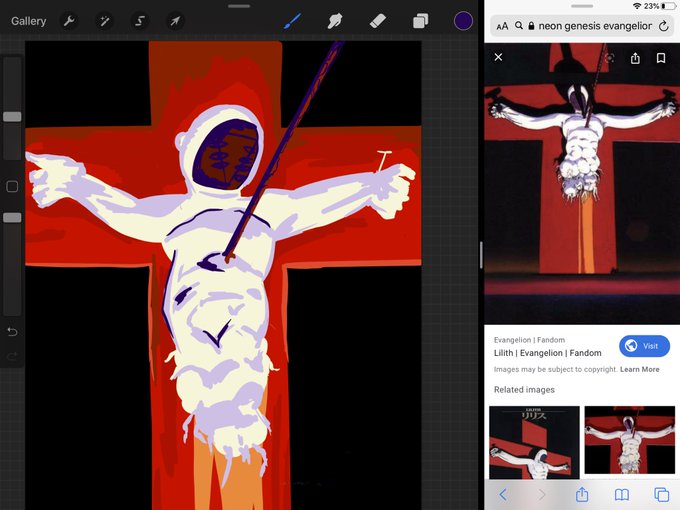Image resolution: width=680 pixels, height=510 pixels.
Task: Open Safari share sheet in bottom toolbar
Action: coord(582,494)
